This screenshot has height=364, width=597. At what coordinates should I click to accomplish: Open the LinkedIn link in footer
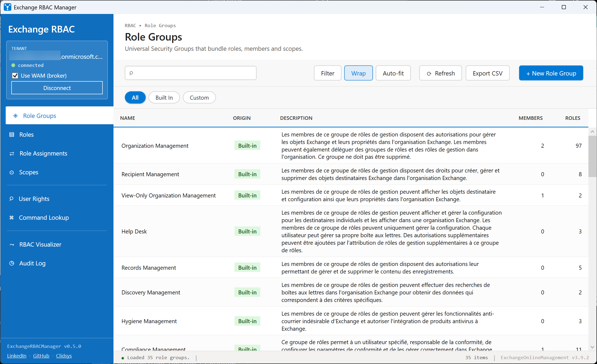coord(17,356)
